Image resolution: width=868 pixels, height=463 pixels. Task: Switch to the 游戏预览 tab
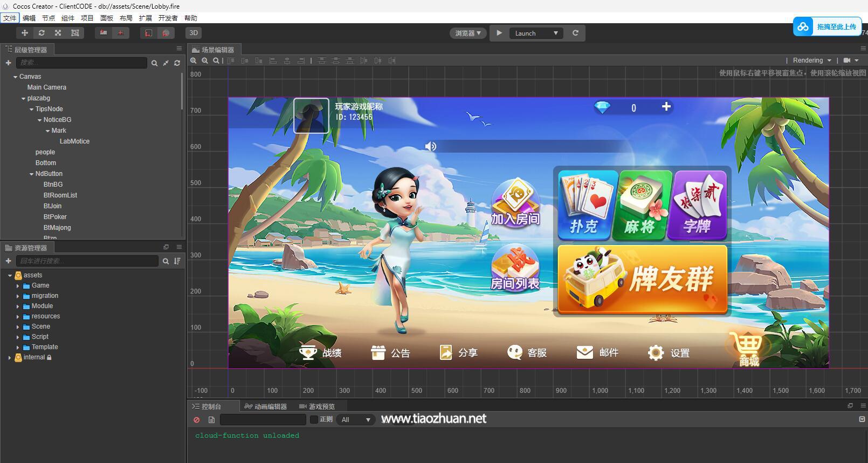[317, 406]
